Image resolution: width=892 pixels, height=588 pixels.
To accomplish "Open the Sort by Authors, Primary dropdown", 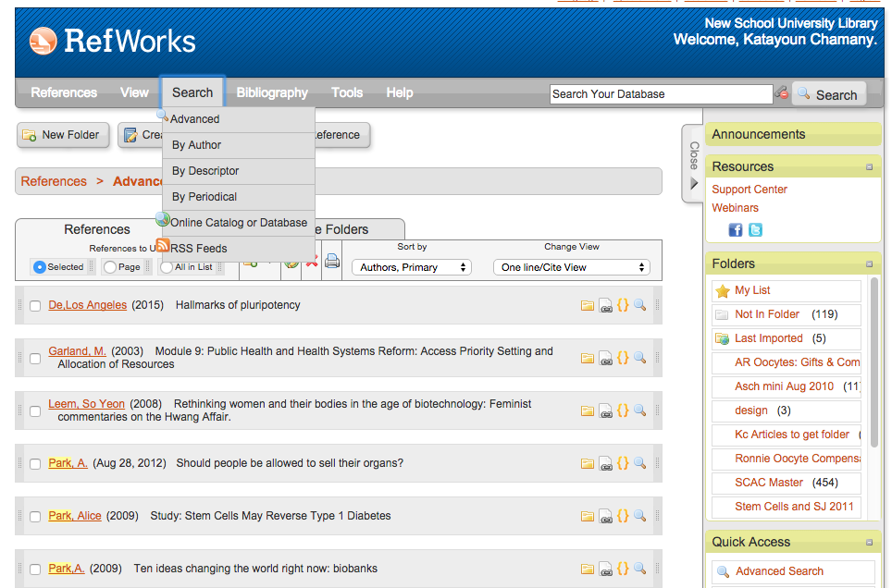I will 412,267.
